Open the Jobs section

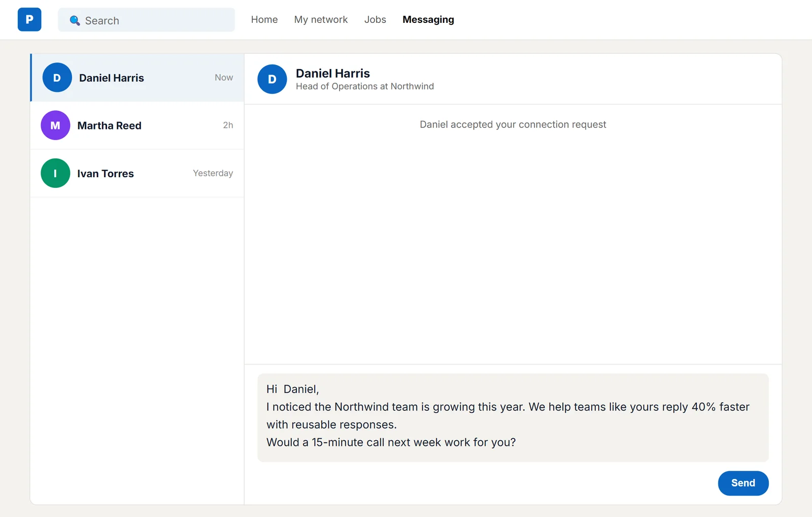375,20
